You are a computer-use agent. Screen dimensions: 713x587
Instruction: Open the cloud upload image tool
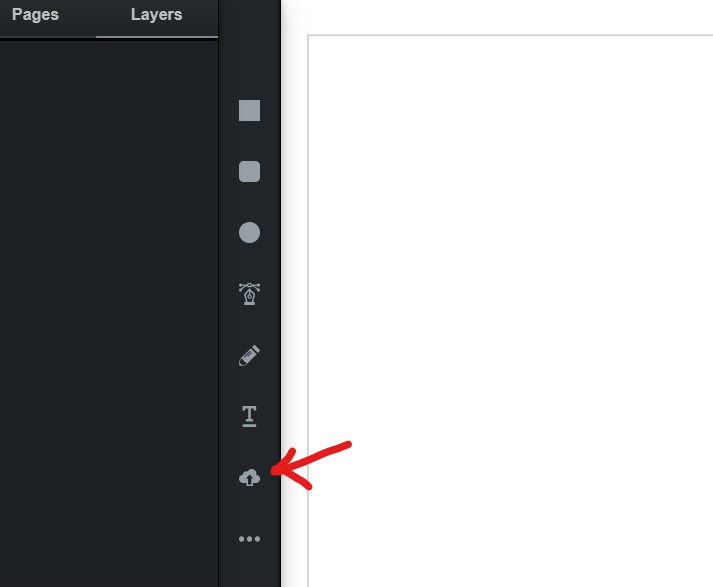click(249, 477)
